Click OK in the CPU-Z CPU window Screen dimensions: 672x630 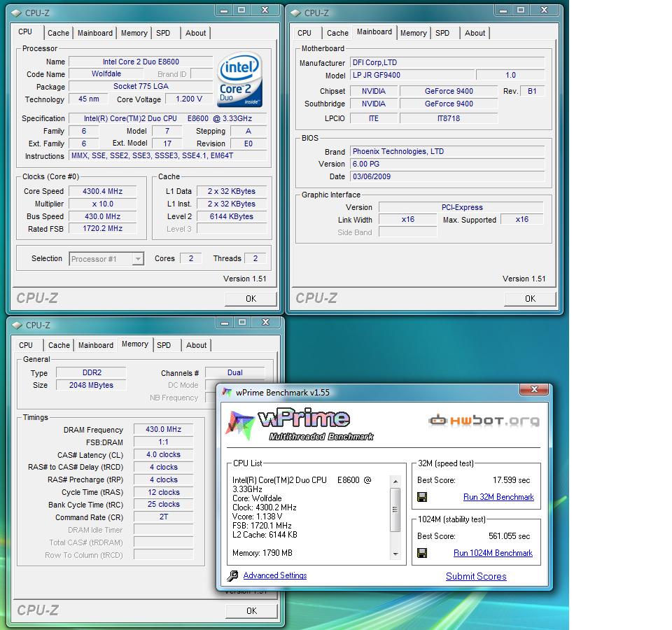251,299
